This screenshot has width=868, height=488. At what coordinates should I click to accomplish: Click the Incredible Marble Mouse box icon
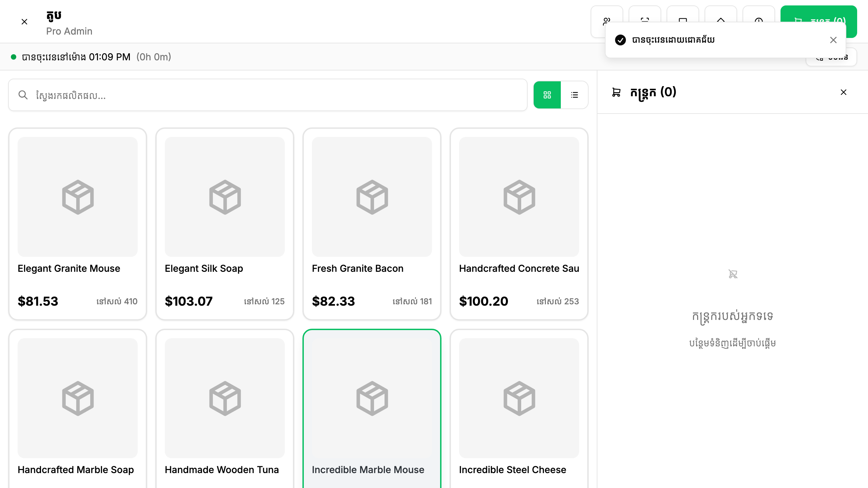point(372,398)
